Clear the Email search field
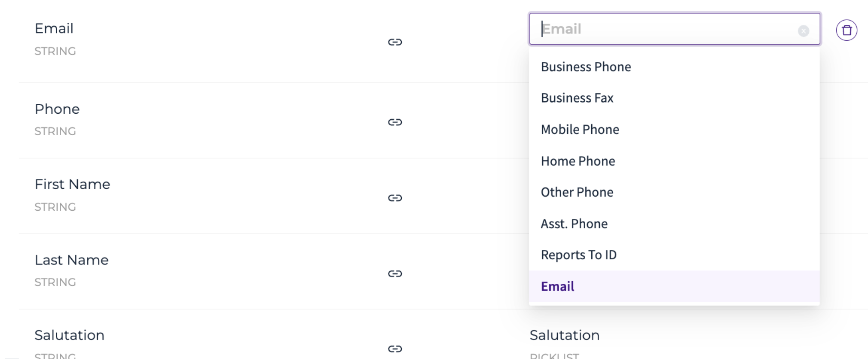This screenshot has width=868, height=364. [x=804, y=31]
